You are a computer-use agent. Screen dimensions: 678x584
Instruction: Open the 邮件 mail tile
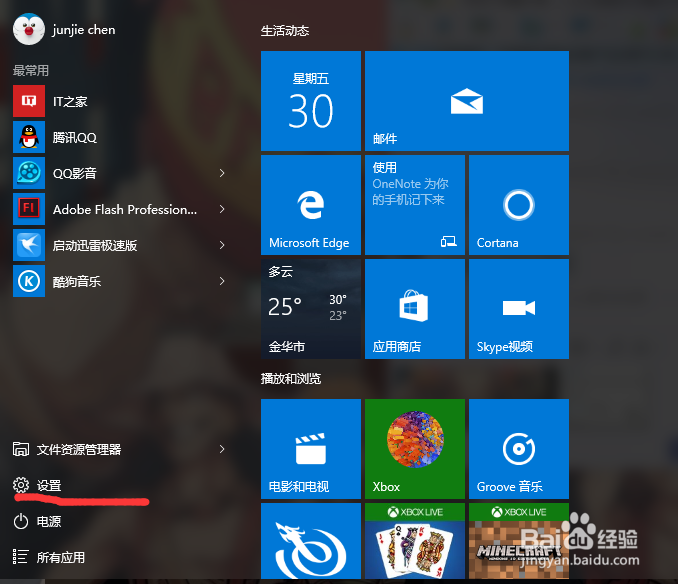[x=467, y=101]
